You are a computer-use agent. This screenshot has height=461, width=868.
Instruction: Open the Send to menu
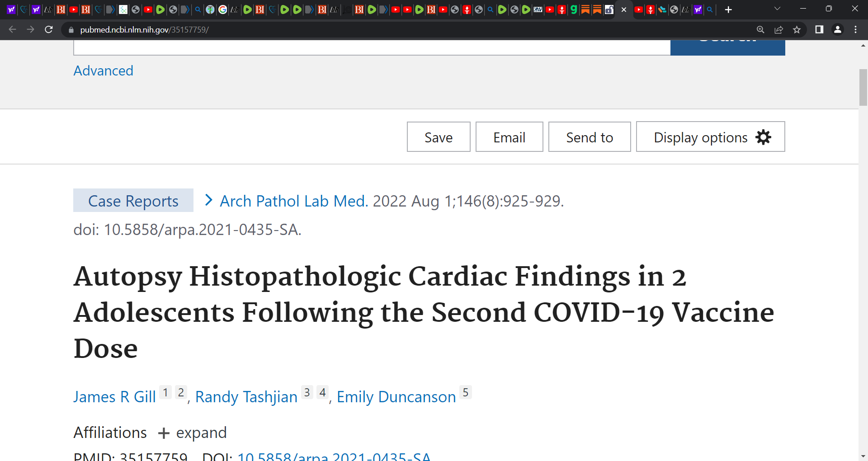590,136
